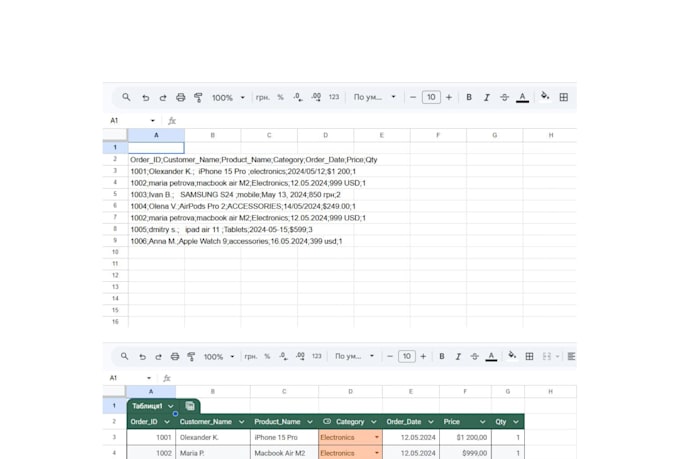This screenshot has width=680, height=459.
Task: Toggle italic in lower spreadsheet toolbar
Action: [458, 357]
